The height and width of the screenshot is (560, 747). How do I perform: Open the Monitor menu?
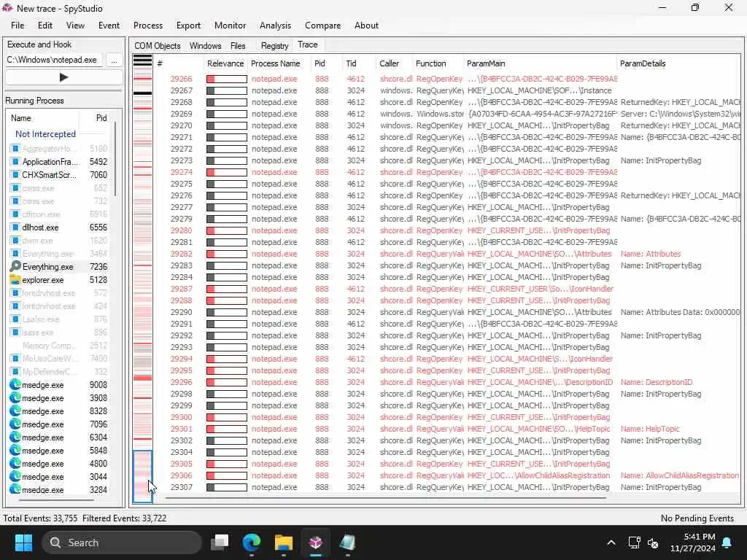230,26
